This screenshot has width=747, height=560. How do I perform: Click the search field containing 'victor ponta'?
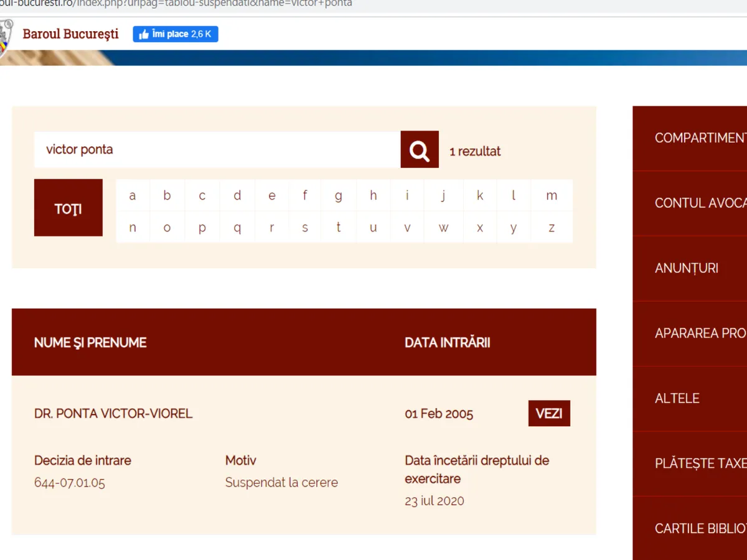point(217,150)
